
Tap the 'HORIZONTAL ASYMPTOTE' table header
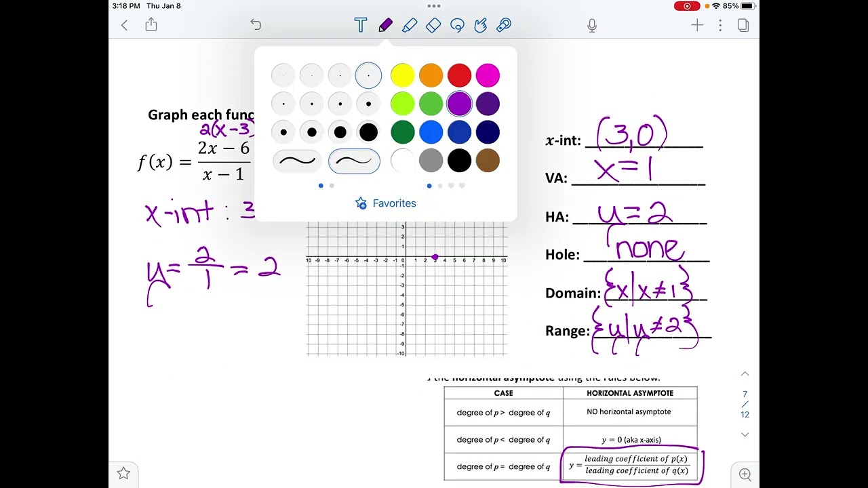click(x=630, y=393)
